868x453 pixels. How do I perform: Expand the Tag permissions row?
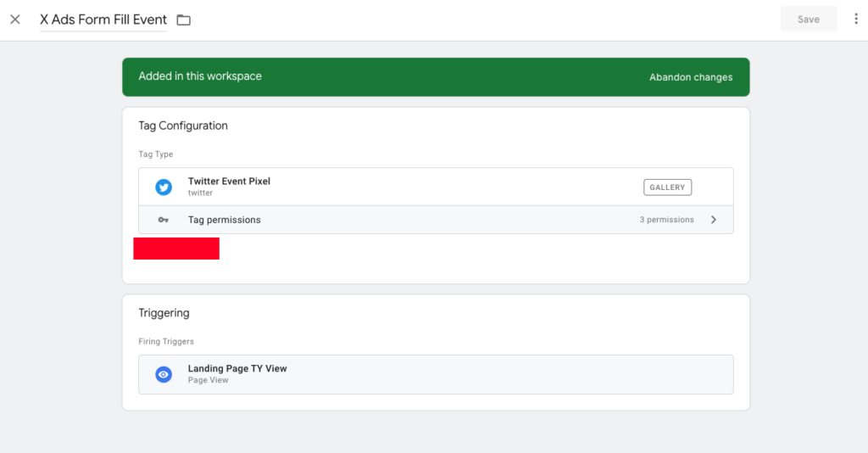436,220
